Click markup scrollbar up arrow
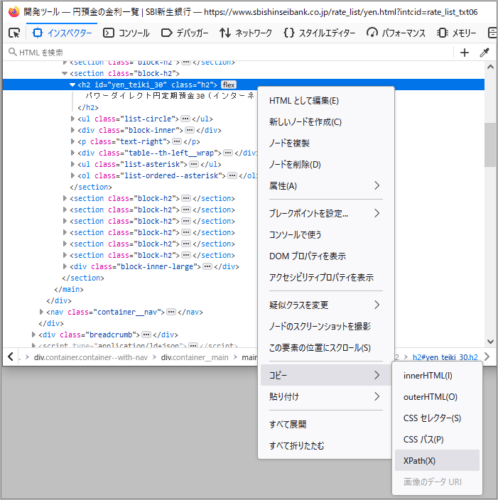 490,67
